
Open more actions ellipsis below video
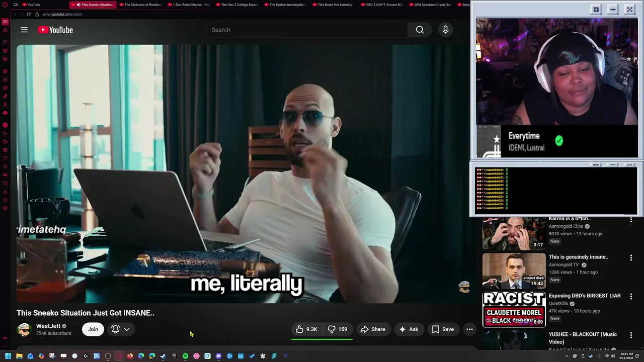click(469, 329)
